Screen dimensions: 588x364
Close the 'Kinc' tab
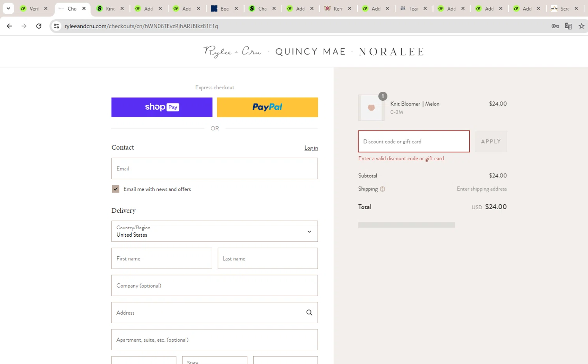[122, 8]
